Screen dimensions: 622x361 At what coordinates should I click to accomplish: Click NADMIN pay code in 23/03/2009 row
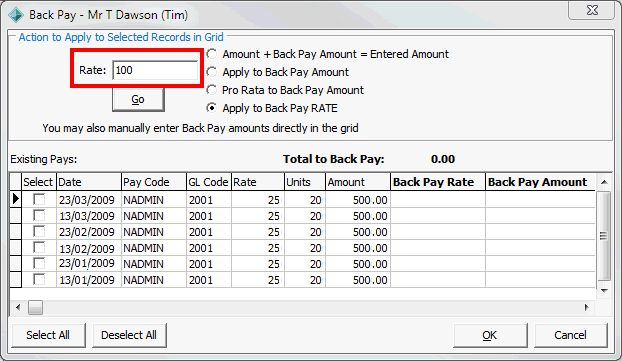point(154,200)
